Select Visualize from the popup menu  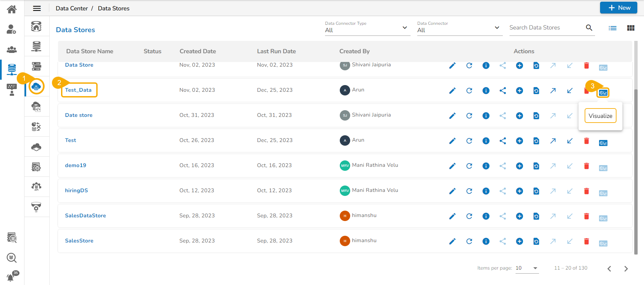[x=600, y=116]
